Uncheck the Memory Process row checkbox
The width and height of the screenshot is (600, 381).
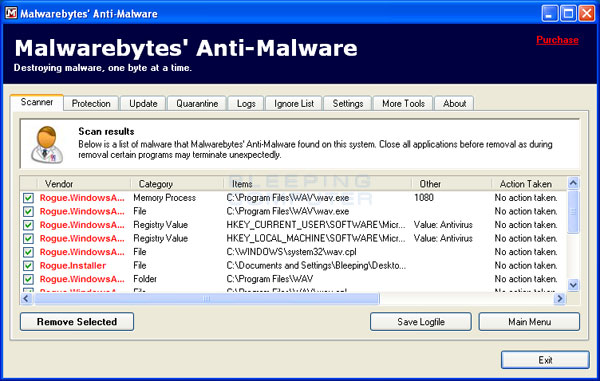pos(28,198)
